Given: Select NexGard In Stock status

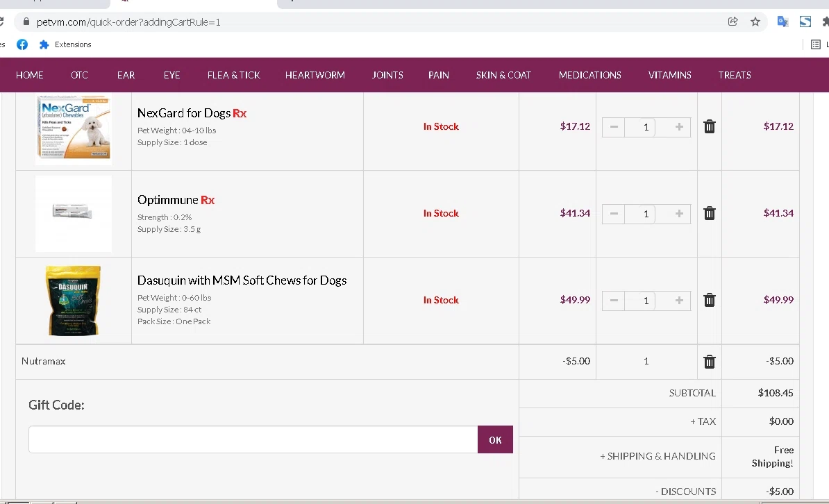Looking at the screenshot, I should tap(441, 126).
